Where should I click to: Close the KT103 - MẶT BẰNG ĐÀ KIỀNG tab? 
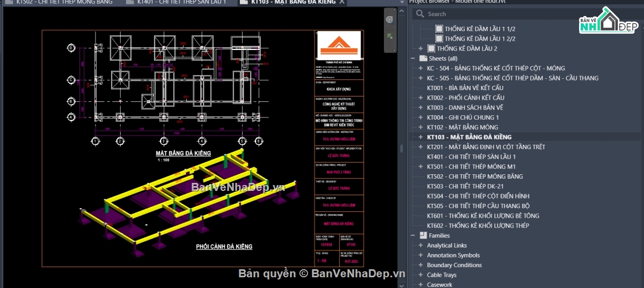coord(342,2)
